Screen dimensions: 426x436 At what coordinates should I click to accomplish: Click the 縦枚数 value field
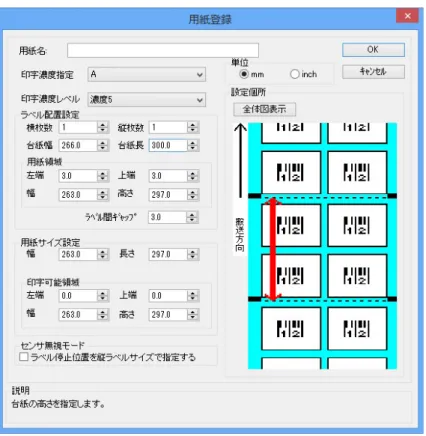coord(168,127)
